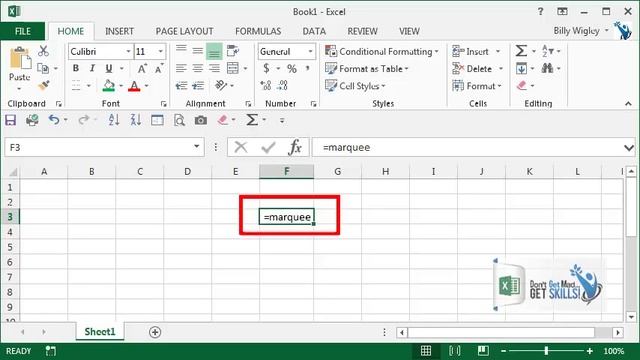Image resolution: width=640 pixels, height=360 pixels.
Task: Click the Copy icon in Clipboard
Action: tap(43, 68)
